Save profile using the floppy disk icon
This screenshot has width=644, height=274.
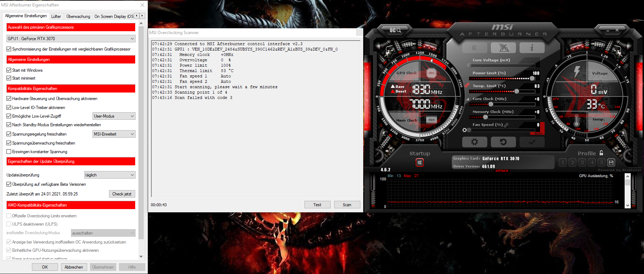coord(611,162)
